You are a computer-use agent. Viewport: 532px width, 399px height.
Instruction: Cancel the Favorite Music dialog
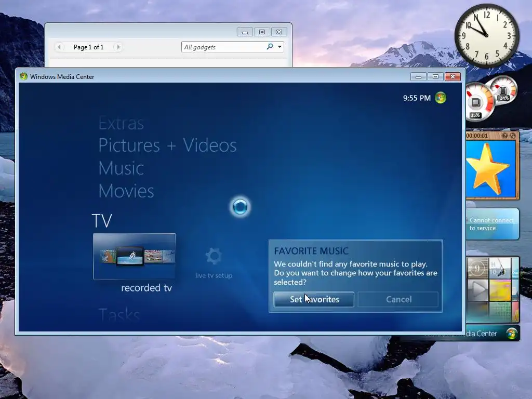(x=398, y=299)
